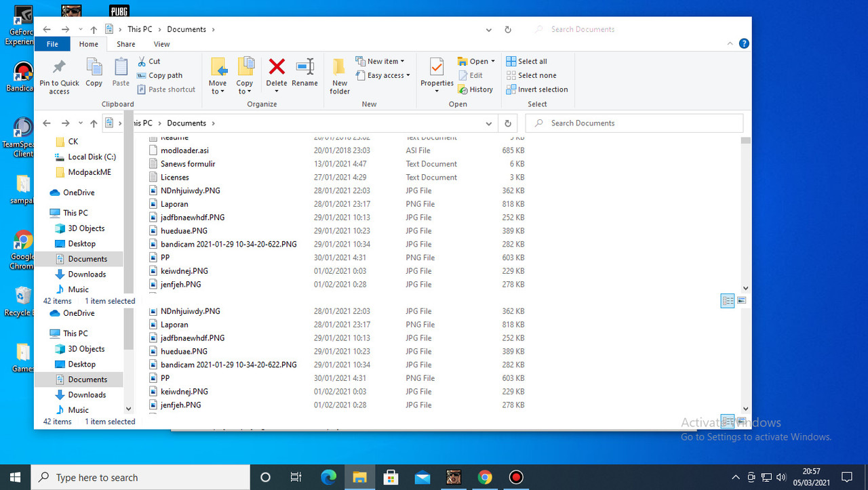Click the Copy path command
The height and width of the screenshot is (490, 868).
(159, 75)
